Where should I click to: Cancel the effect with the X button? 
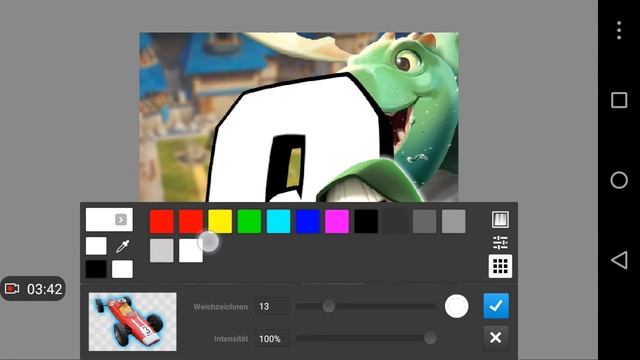496,338
